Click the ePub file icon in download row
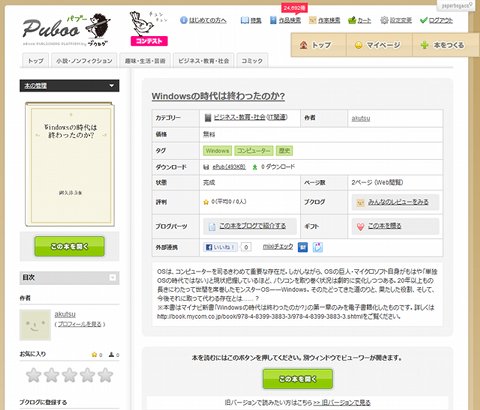Image resolution: width=480 pixels, height=410 pixels. [x=206, y=167]
